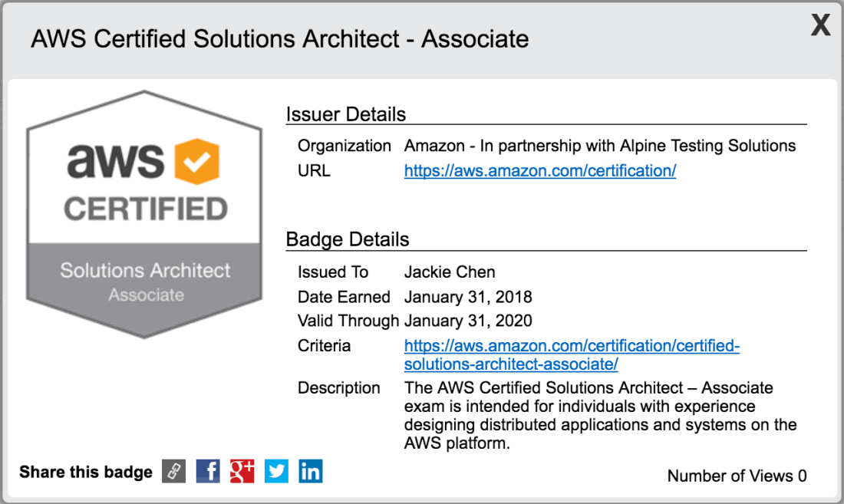
Task: Share the badge on Twitter
Action: (x=276, y=471)
